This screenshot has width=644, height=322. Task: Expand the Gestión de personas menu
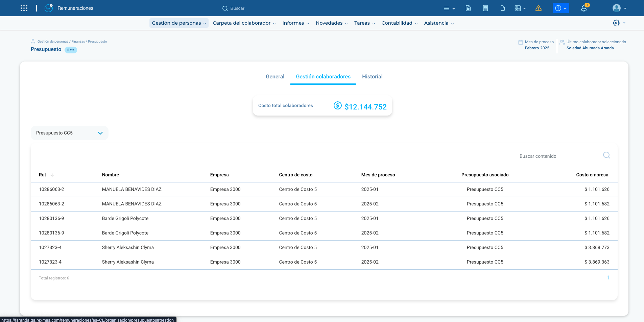179,23
